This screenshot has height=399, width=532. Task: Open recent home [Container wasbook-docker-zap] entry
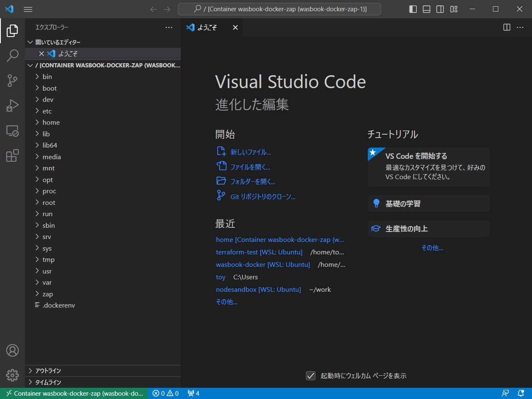tap(280, 240)
